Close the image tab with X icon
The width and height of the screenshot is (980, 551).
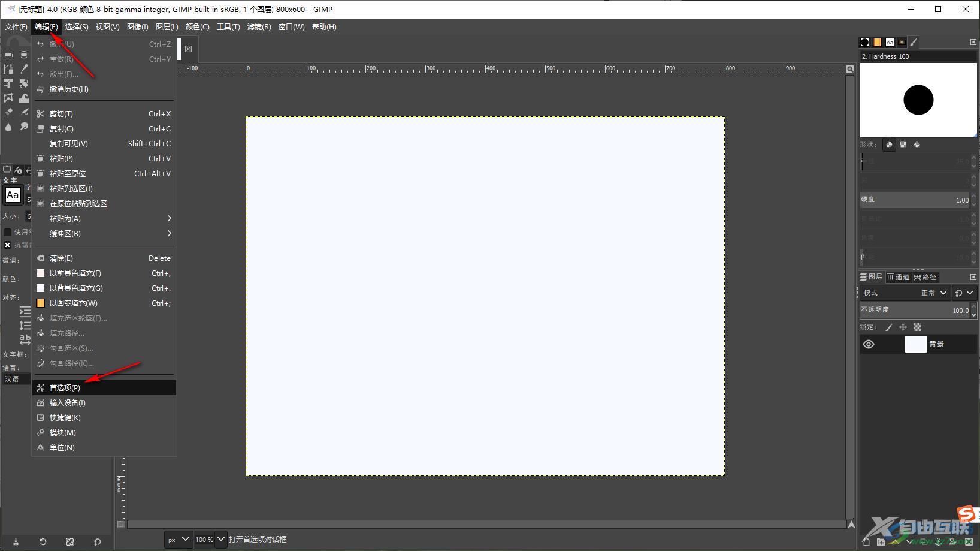[189, 49]
